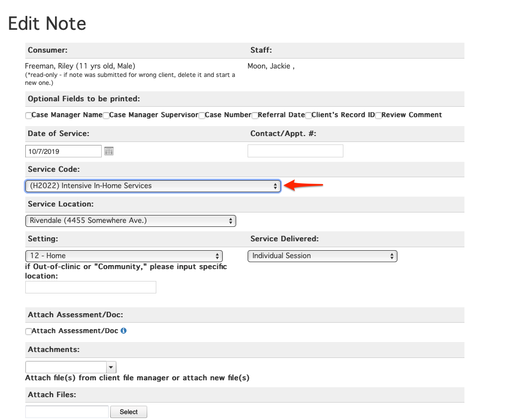Expand the Setting dropdown showing 12 - Home
The width and height of the screenshot is (522, 420).
coord(124,256)
